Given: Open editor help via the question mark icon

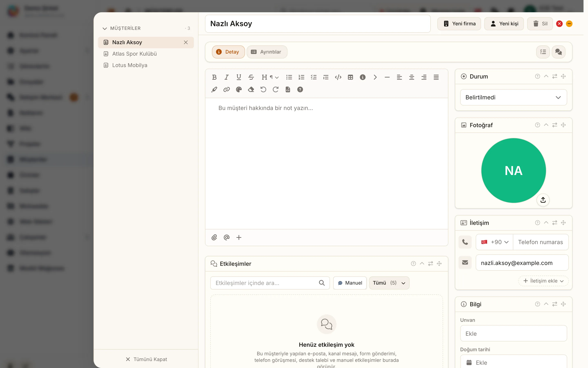Looking at the screenshot, I should (300, 90).
